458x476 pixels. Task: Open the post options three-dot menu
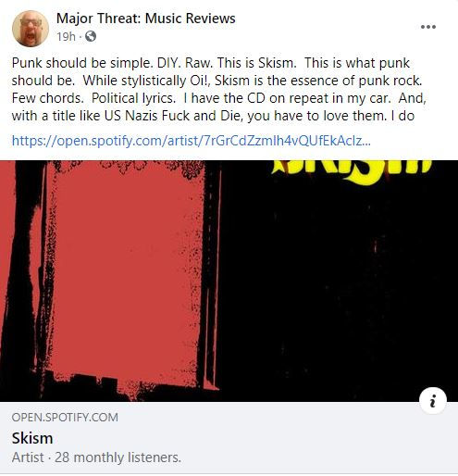pos(428,27)
